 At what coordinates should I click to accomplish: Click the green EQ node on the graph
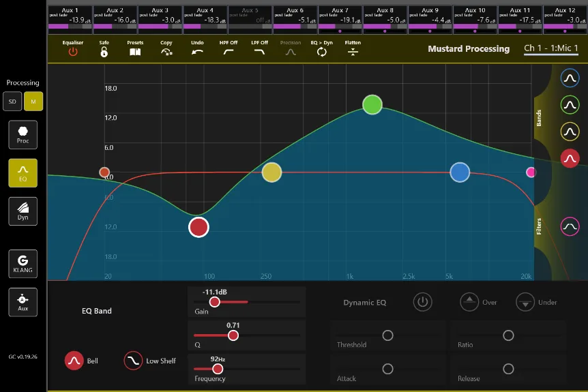pyautogui.click(x=372, y=104)
